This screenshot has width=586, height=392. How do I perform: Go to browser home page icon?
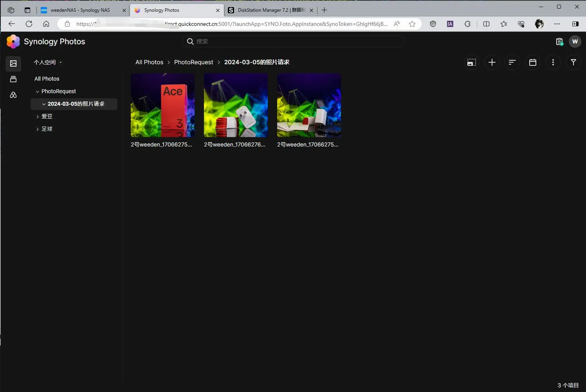pyautogui.click(x=46, y=24)
